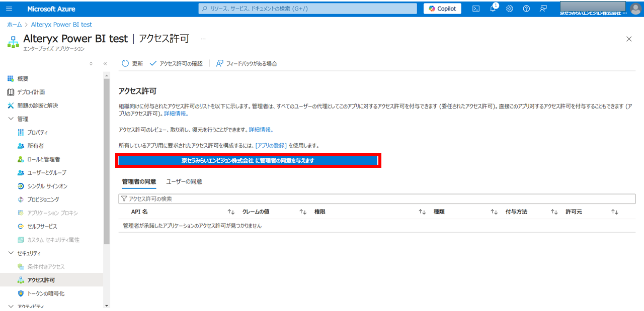Open the settings gear in header
Screen dimensions: 644x311
pyautogui.click(x=509, y=9)
